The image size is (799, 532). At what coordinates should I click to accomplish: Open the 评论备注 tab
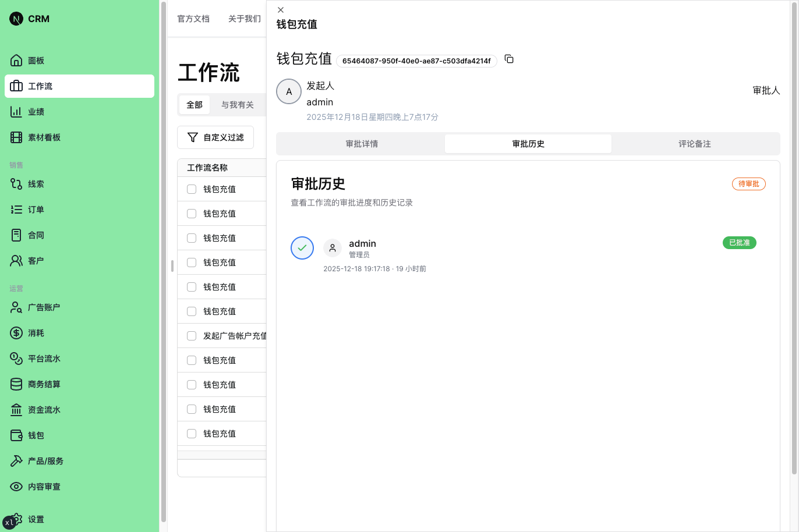point(695,143)
